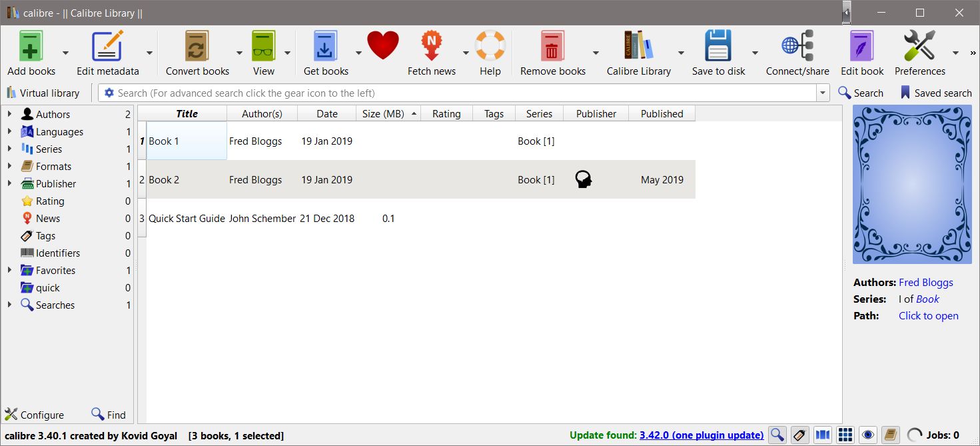Click the Remove books trash icon

(552, 46)
